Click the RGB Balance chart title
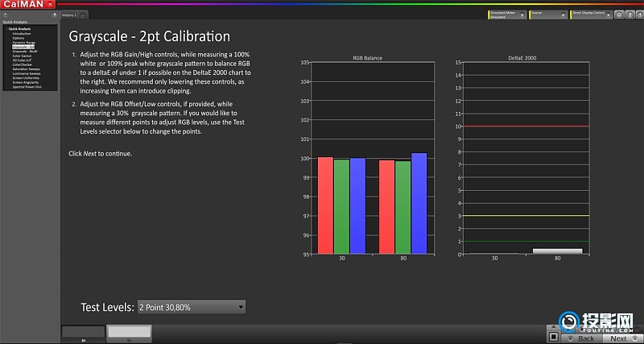The width and height of the screenshot is (644, 344). click(x=367, y=58)
